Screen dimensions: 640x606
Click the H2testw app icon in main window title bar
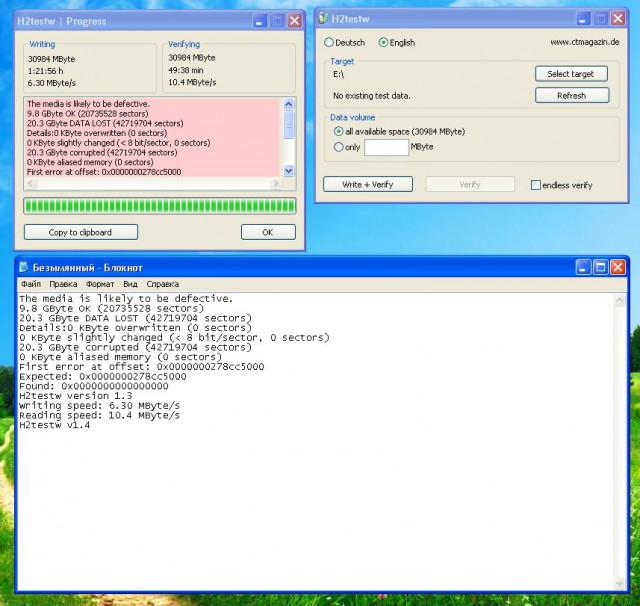click(x=323, y=18)
